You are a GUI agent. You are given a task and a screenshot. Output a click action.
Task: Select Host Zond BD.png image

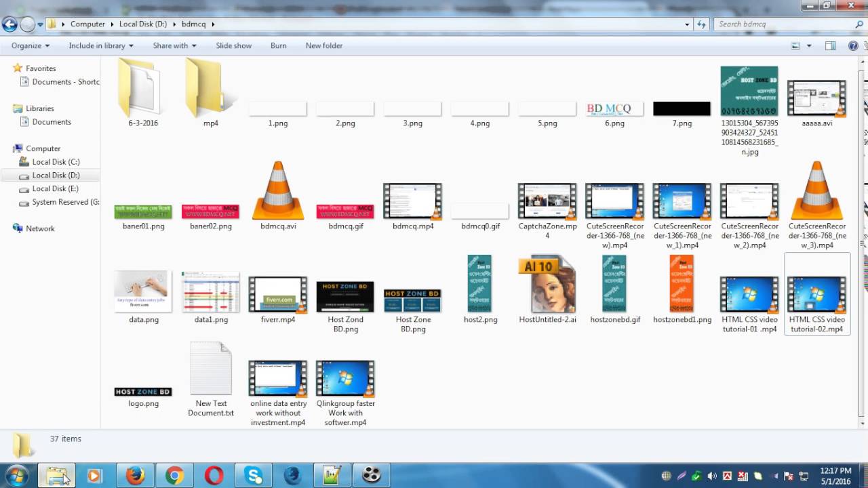pos(345,307)
